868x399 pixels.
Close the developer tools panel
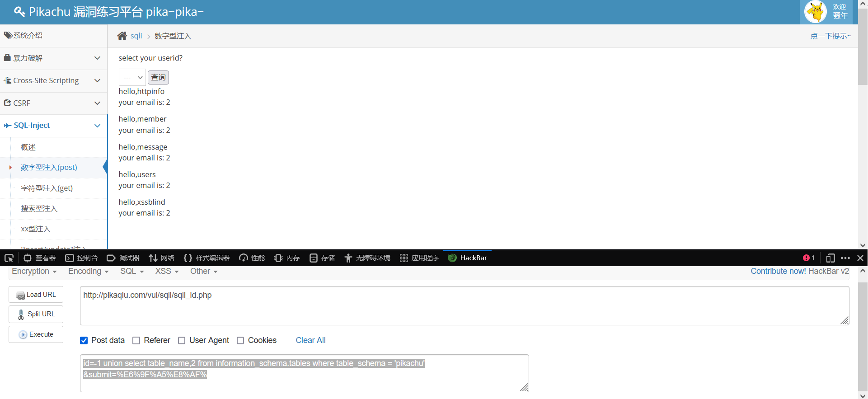[860, 258]
